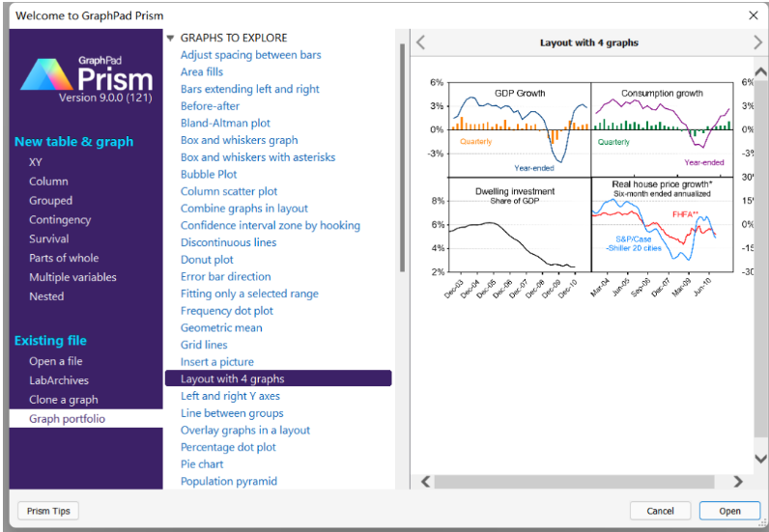Select Parts of whole table type
This screenshot has width=769, height=532.
(64, 258)
